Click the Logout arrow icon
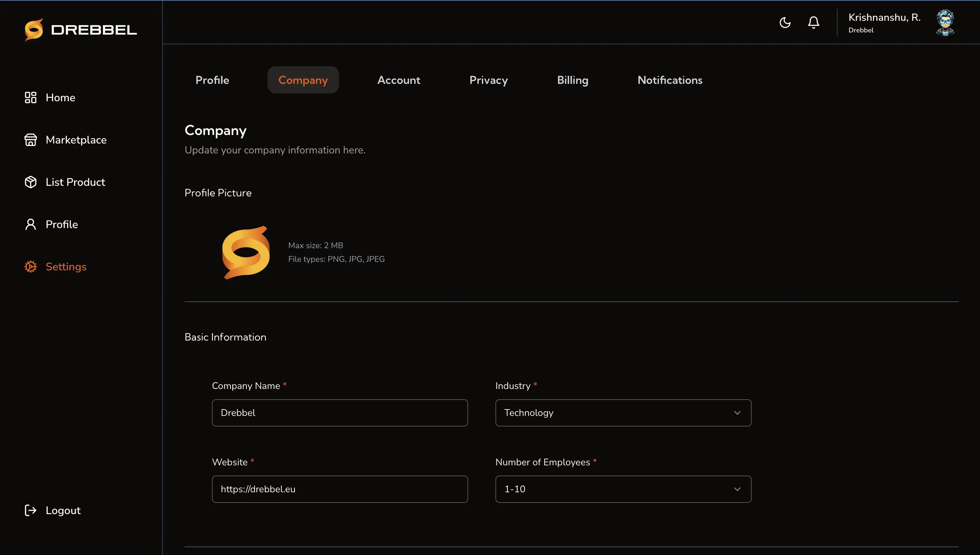 click(x=30, y=510)
